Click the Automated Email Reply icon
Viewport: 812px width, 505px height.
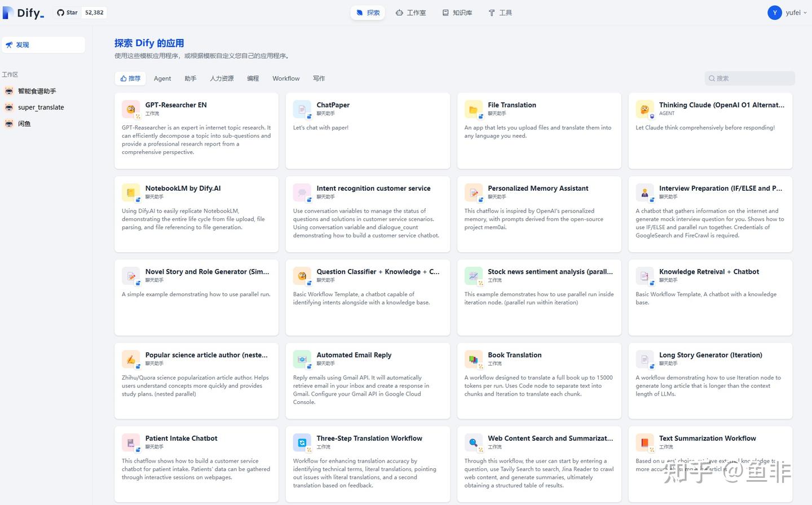click(x=302, y=359)
